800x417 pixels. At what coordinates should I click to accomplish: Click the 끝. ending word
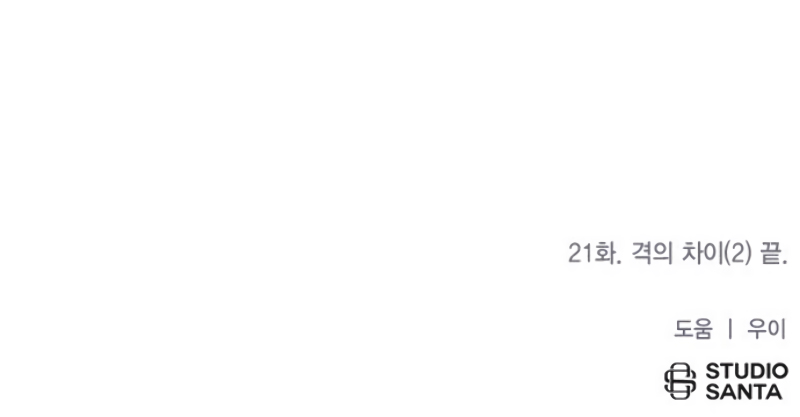point(774,253)
